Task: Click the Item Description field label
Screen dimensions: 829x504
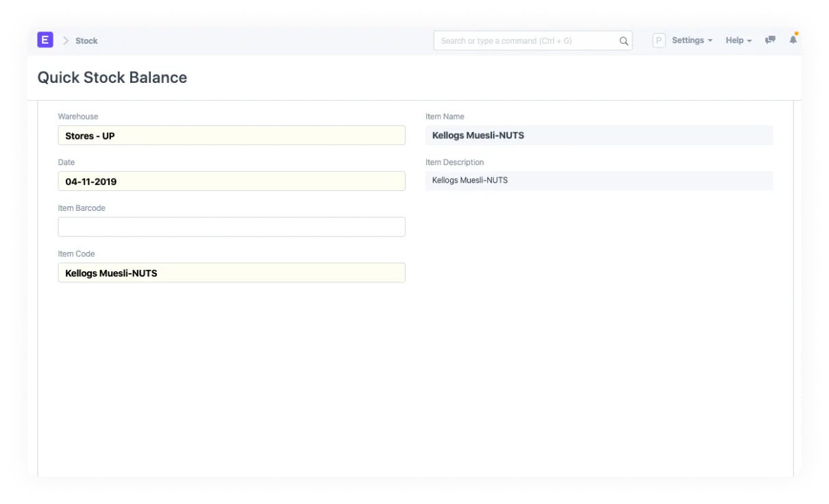Action: tap(454, 162)
